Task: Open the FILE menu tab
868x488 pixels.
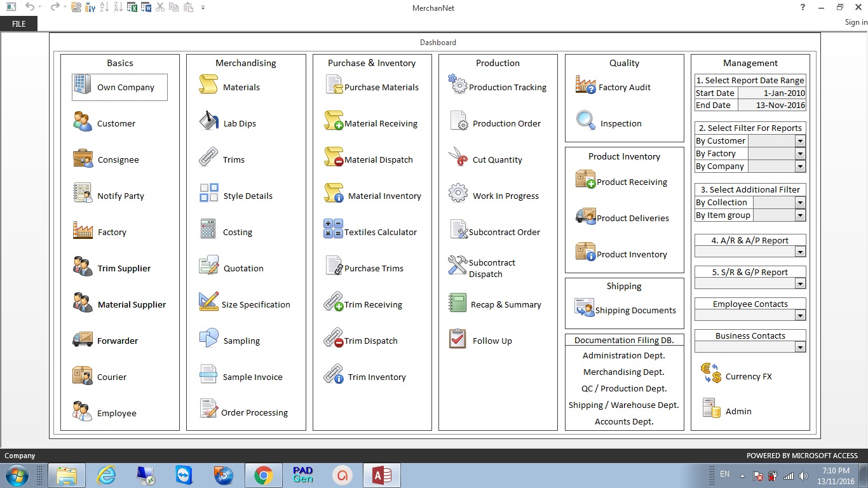Action: (19, 24)
